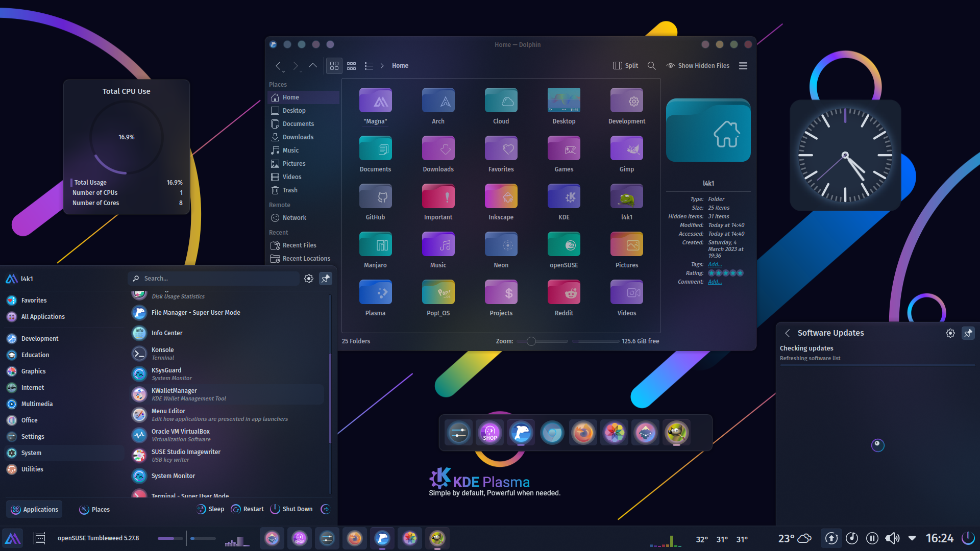Open the volume speaker tray icon
The height and width of the screenshot is (551, 980).
pyautogui.click(x=892, y=538)
